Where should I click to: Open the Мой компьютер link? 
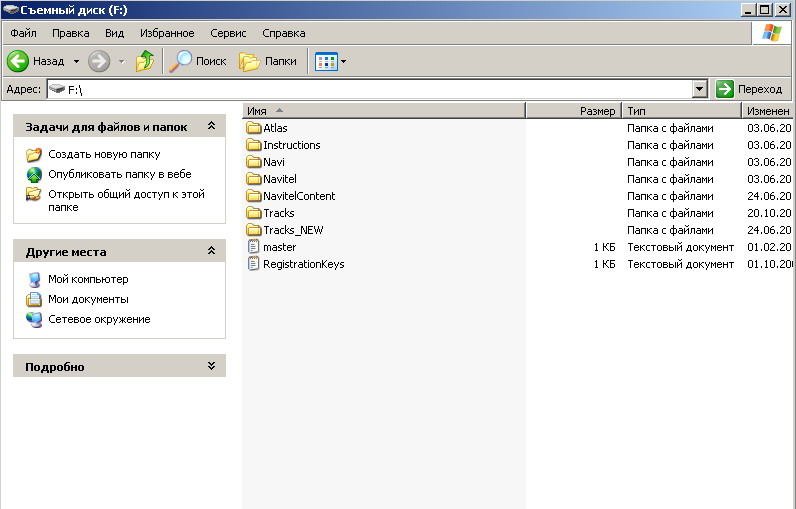(x=88, y=279)
